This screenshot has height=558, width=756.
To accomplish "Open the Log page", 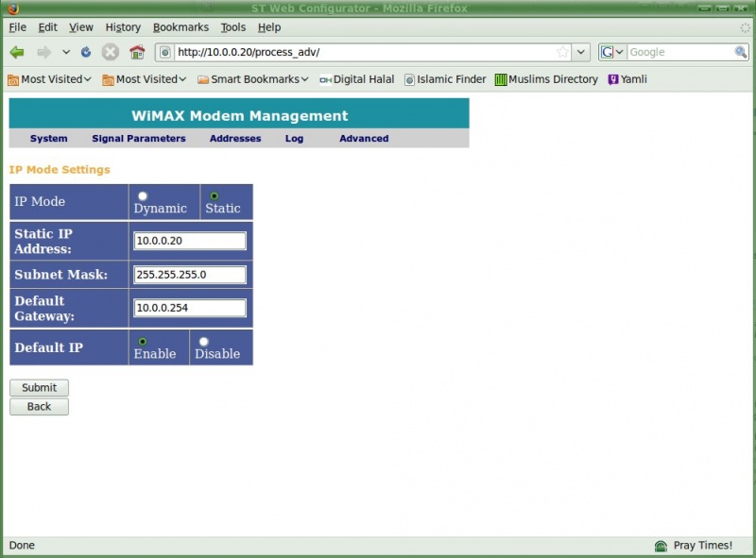I will click(x=294, y=139).
